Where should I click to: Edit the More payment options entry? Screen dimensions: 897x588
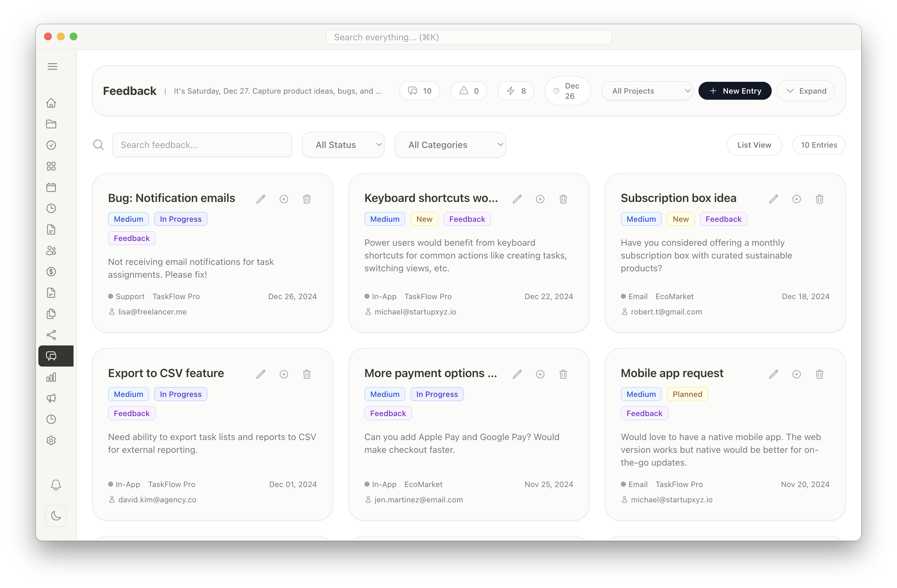(517, 374)
